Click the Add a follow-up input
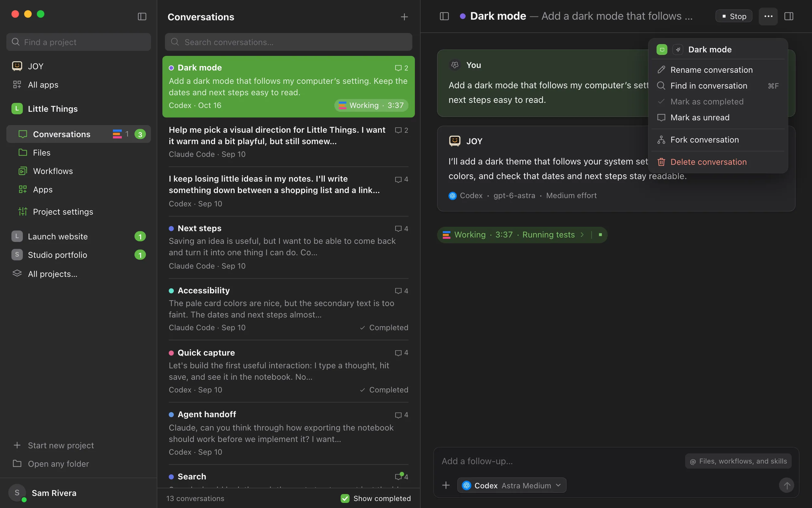The height and width of the screenshot is (508, 812). (560, 461)
